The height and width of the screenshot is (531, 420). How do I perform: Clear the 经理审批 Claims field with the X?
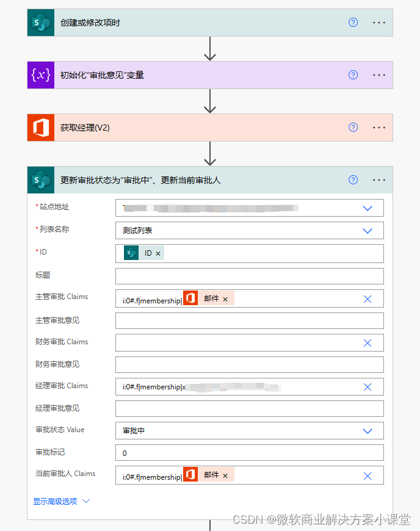(x=367, y=387)
